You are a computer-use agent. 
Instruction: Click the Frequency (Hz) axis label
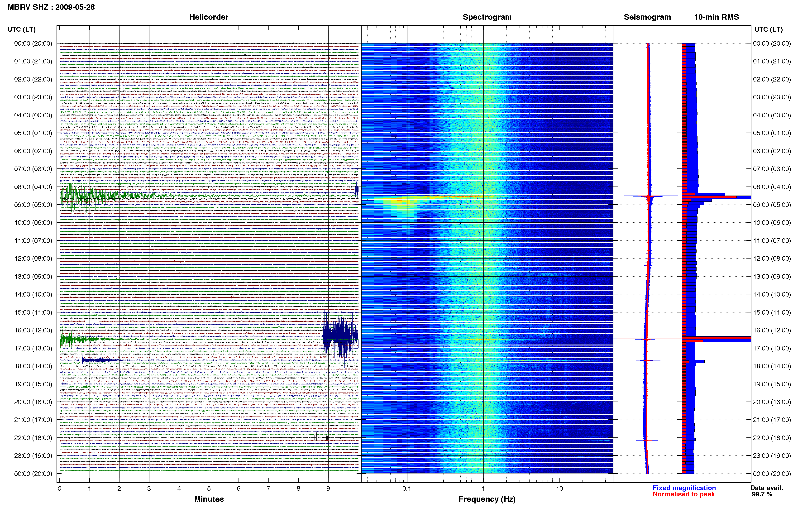pyautogui.click(x=487, y=499)
